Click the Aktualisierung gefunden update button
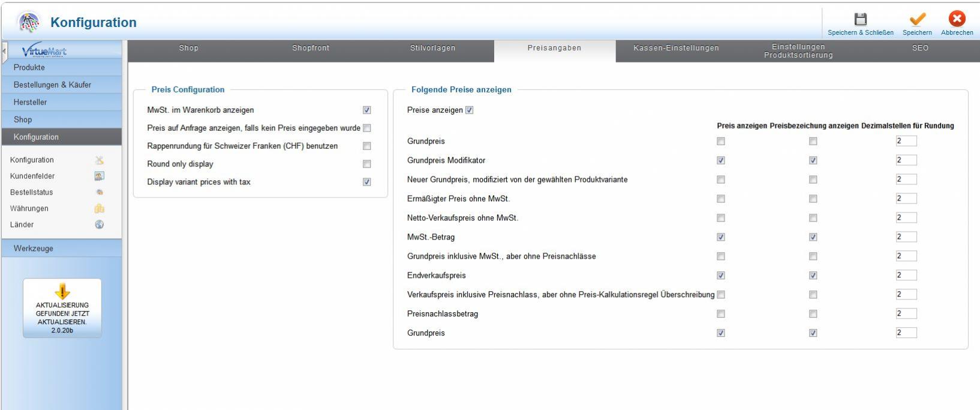The width and height of the screenshot is (980, 410). pos(62,308)
